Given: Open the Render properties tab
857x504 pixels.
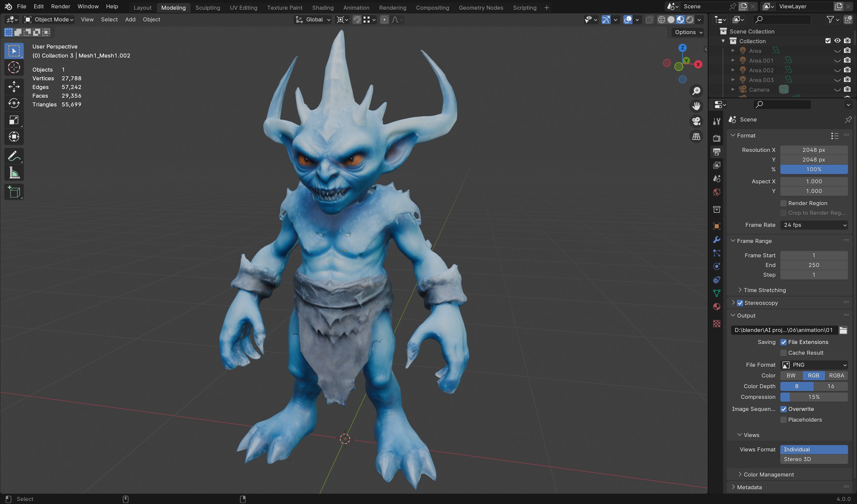Looking at the screenshot, I should coord(716,138).
